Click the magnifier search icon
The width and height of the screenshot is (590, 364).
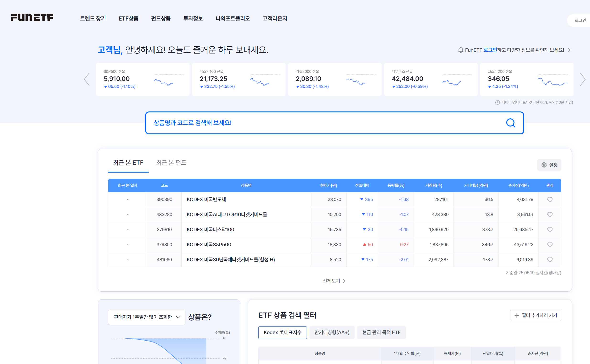click(x=510, y=123)
